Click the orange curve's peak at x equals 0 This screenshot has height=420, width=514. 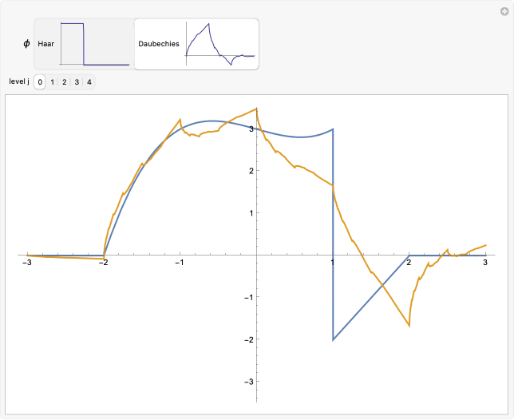tap(256, 109)
